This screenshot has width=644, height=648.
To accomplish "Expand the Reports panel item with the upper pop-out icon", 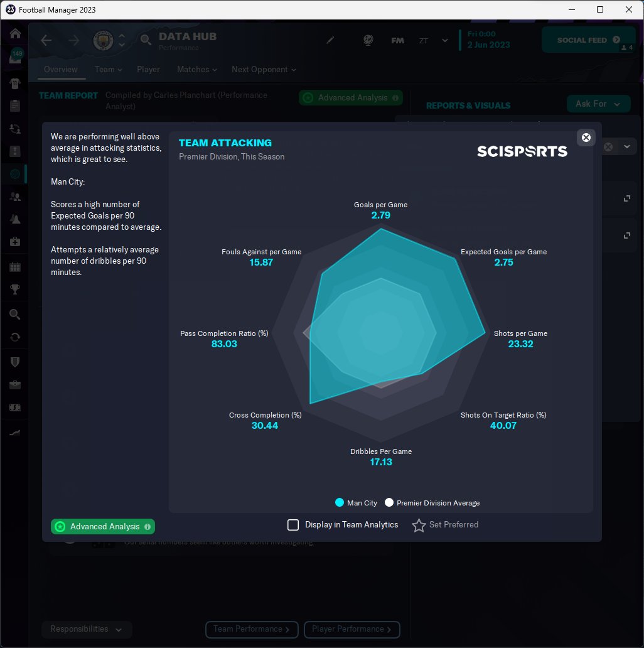I will click(x=626, y=199).
